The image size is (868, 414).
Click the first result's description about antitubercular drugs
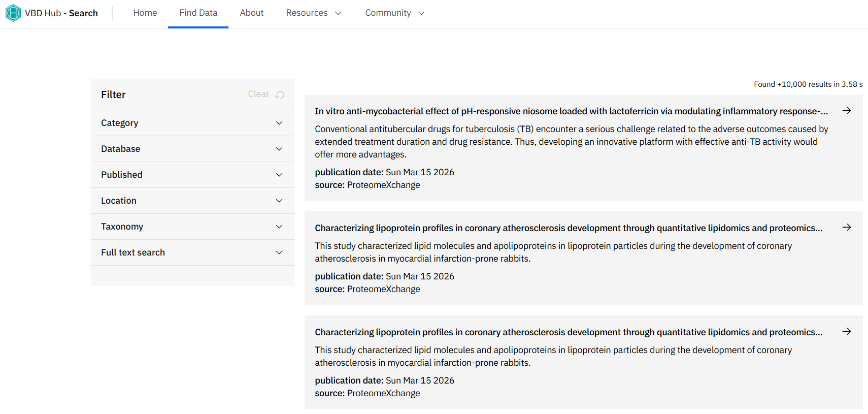pos(572,142)
